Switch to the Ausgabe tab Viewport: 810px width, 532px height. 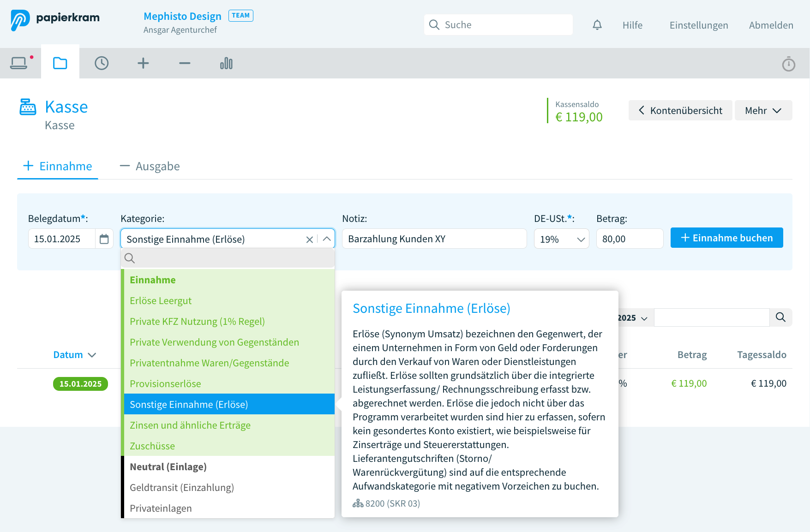[x=150, y=166]
